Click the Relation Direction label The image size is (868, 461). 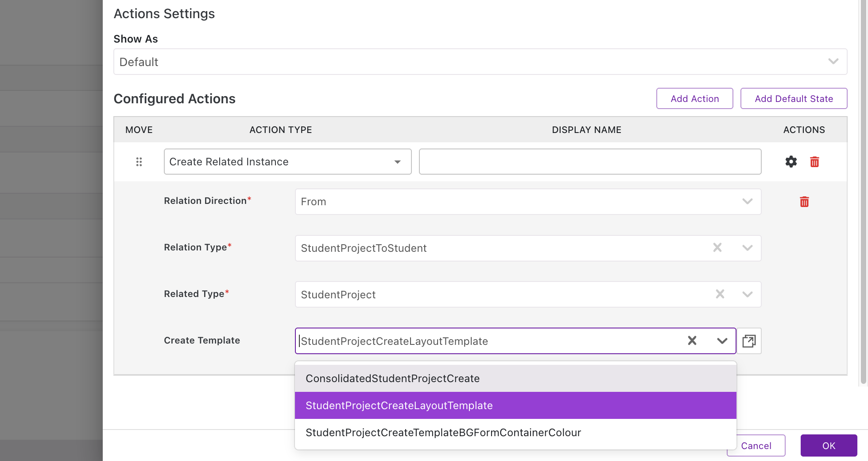pos(207,201)
